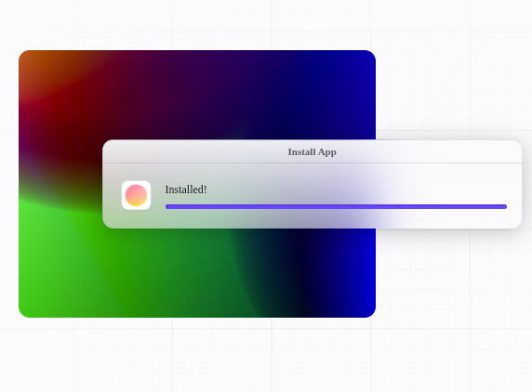Click the empty title bar area right of "Install App"
Screen dimensions: 532x392
tap(429, 151)
